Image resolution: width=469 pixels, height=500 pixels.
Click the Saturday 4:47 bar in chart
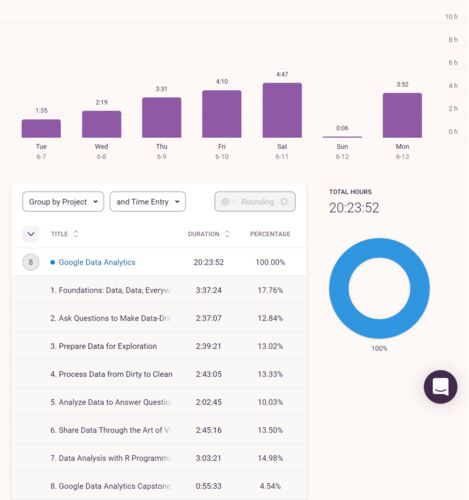[x=282, y=110]
